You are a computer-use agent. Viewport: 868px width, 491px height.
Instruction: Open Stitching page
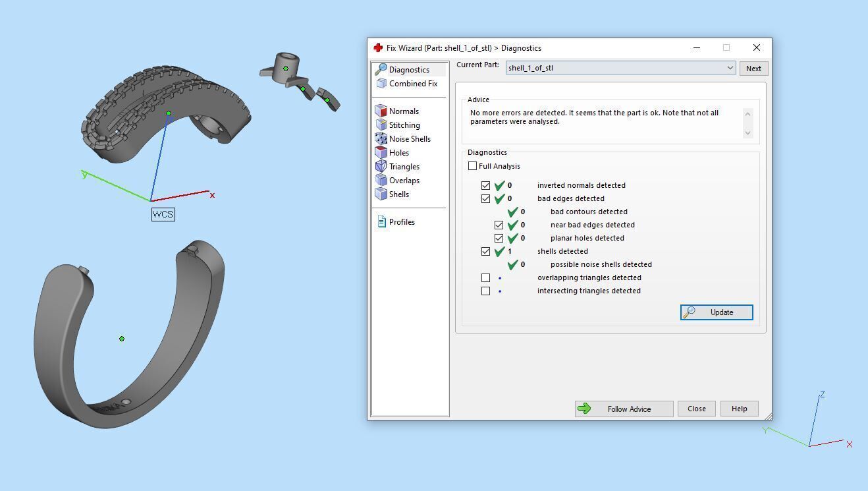tap(404, 125)
